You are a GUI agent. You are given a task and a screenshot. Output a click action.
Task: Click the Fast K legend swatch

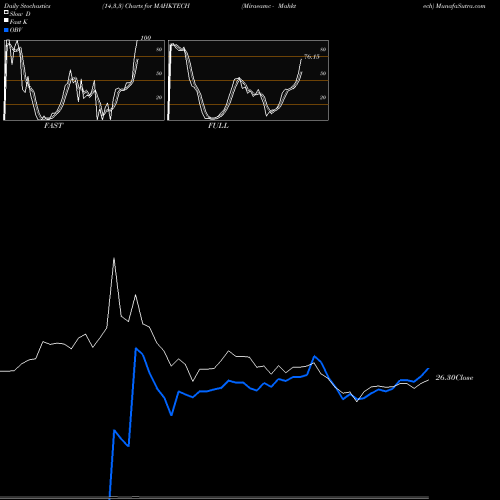(x=6, y=21)
